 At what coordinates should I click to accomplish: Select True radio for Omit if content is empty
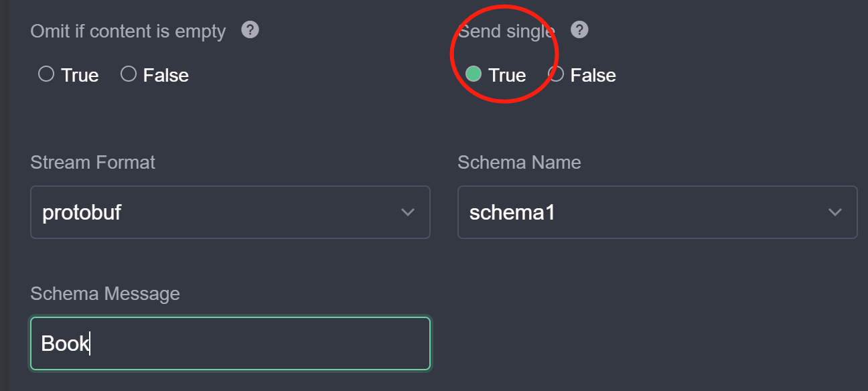(46, 74)
